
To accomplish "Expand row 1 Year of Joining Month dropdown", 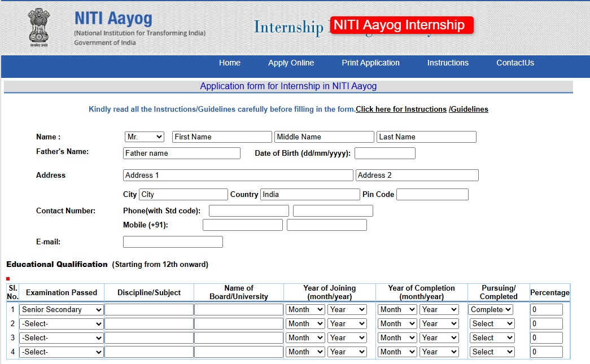I will click(305, 310).
